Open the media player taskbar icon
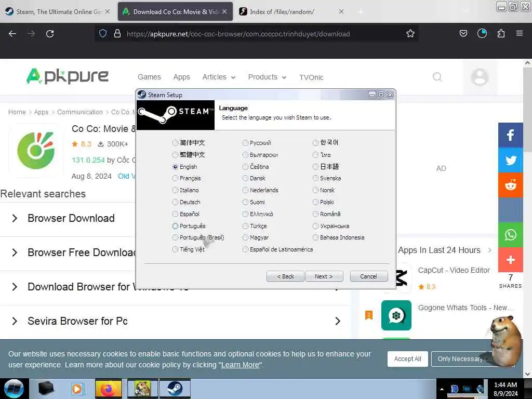532x399 pixels. coord(77,389)
